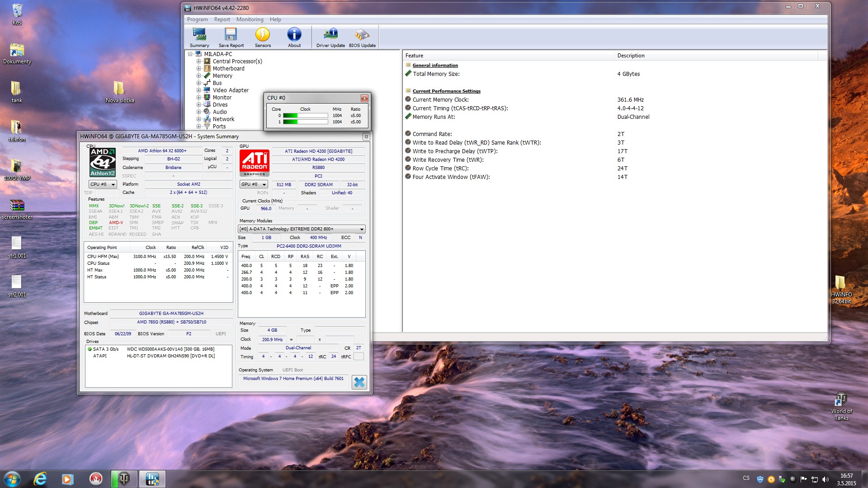Launch Driver Update from the toolbar
The height and width of the screenshot is (488, 868).
coord(330,38)
